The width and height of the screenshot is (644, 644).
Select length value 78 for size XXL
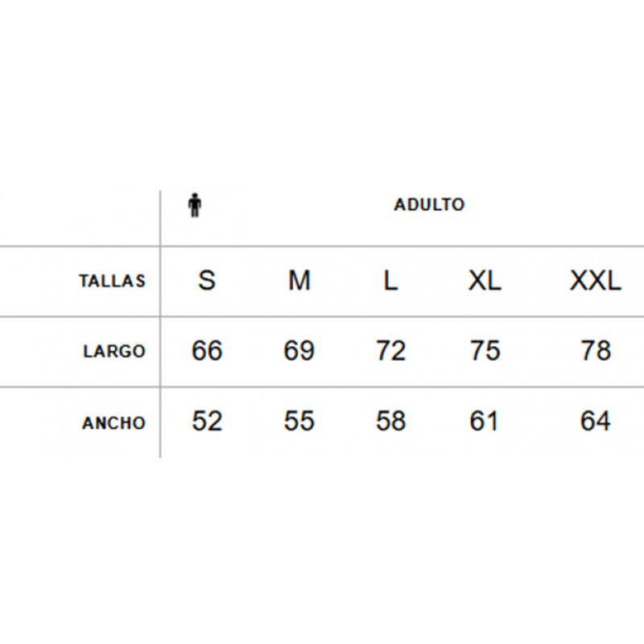tap(596, 350)
